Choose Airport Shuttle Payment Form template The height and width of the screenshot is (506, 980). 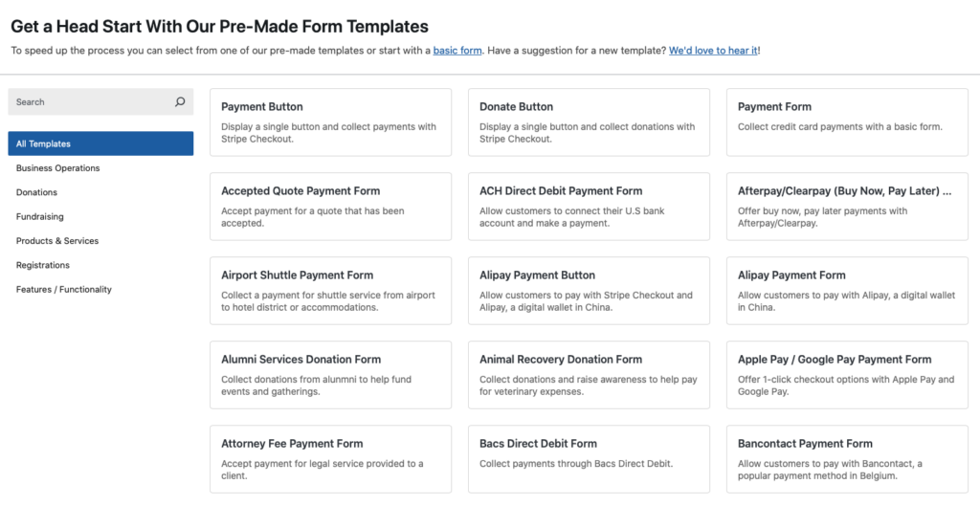pos(330,290)
